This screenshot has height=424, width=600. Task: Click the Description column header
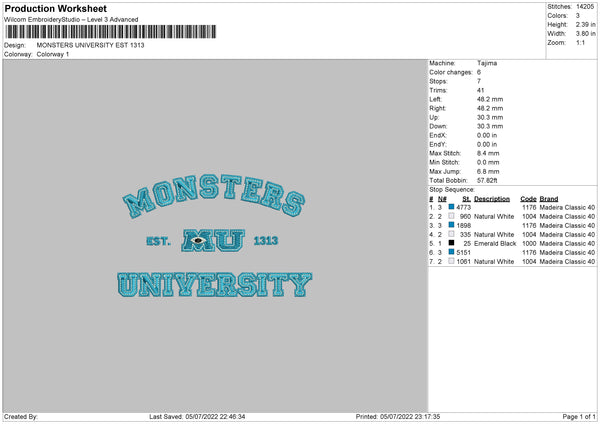point(492,199)
